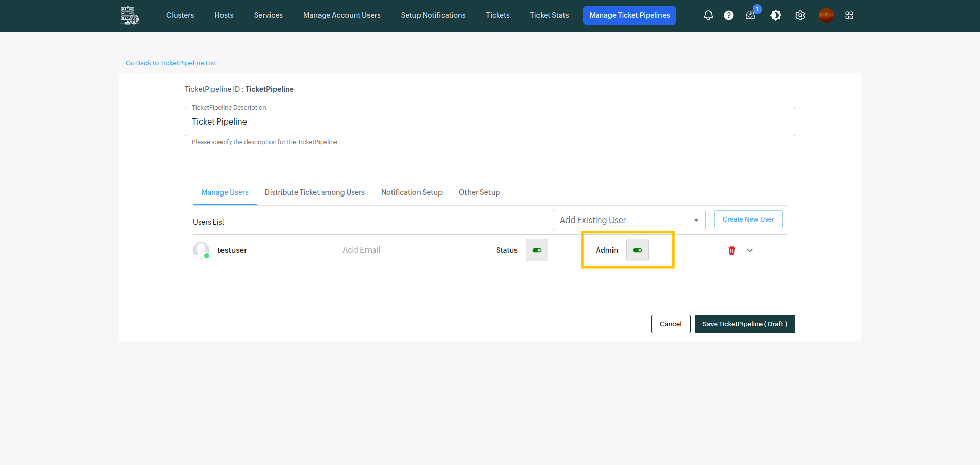Click the TicketPipeline ID label

(239, 89)
